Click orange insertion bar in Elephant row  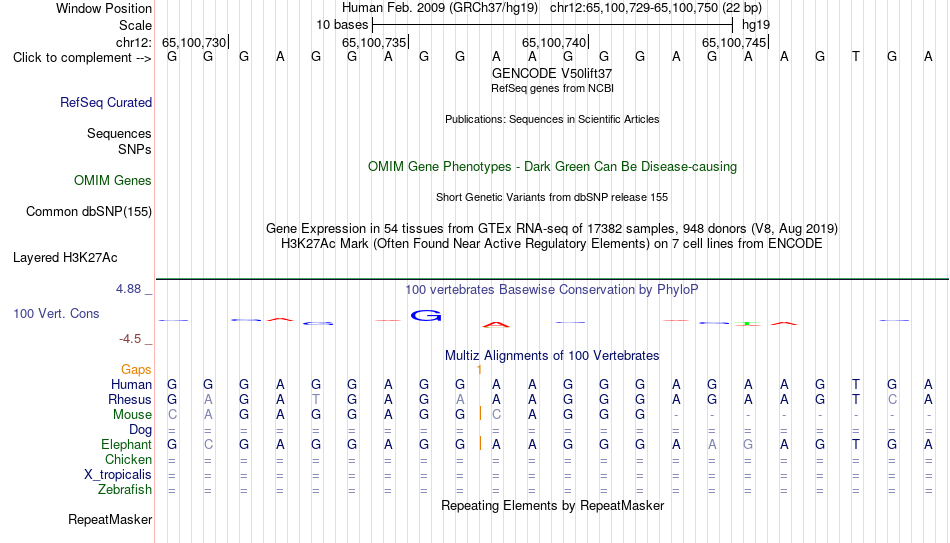480,444
